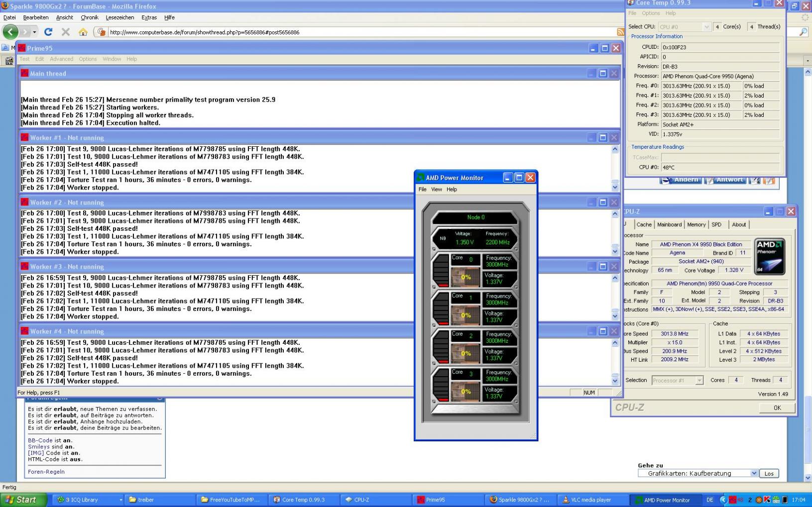Click the Firefox forward arrow button
Image resolution: width=812 pixels, height=507 pixels.
coord(25,32)
